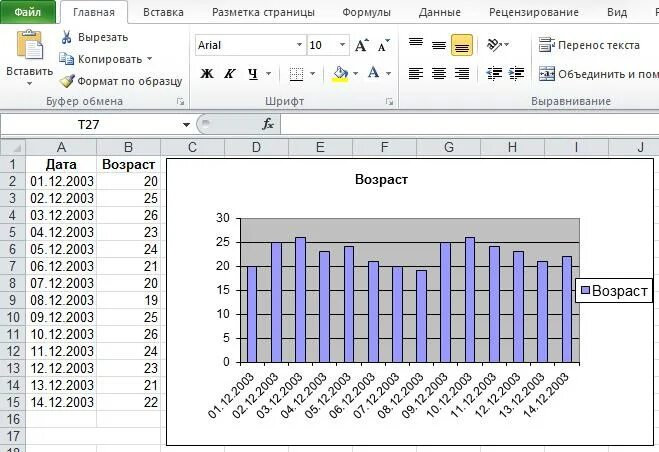Open the font color dropdown arrow
The width and height of the screenshot is (659, 452).
tap(388, 74)
